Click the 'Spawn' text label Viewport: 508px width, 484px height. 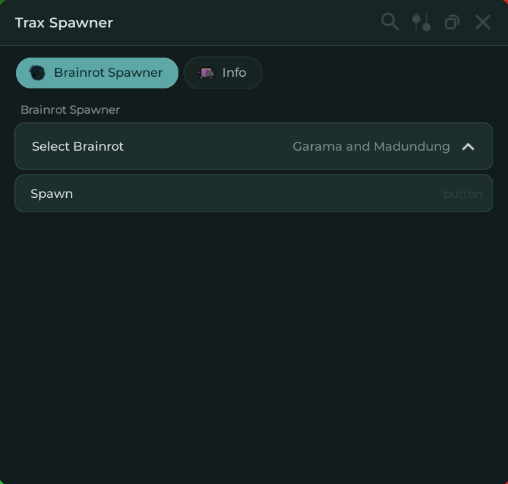(x=52, y=194)
